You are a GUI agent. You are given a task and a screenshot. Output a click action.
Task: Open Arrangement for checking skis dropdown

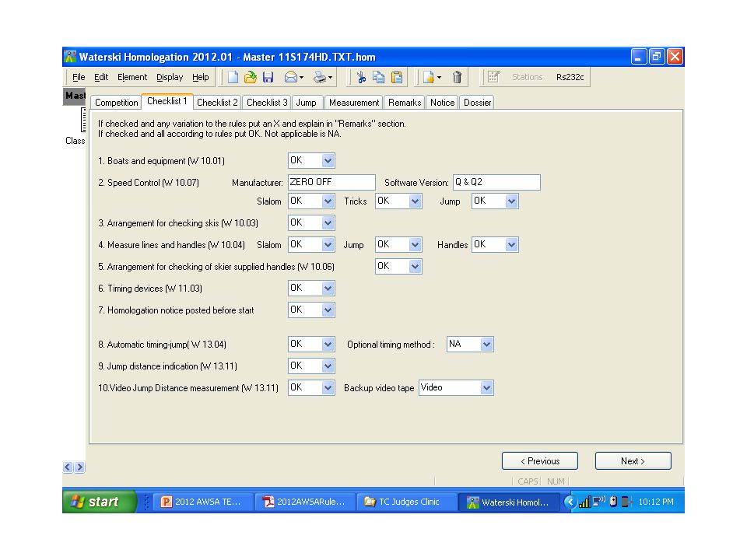coord(328,223)
